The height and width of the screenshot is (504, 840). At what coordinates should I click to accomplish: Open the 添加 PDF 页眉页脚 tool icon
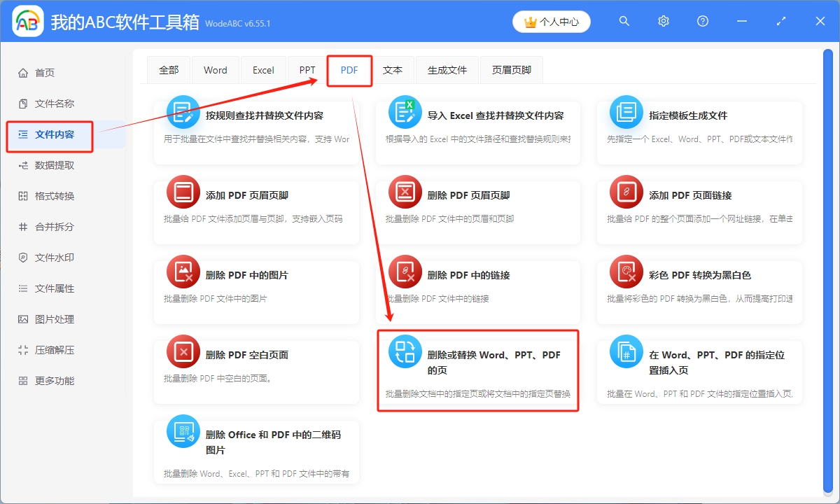coord(183,191)
